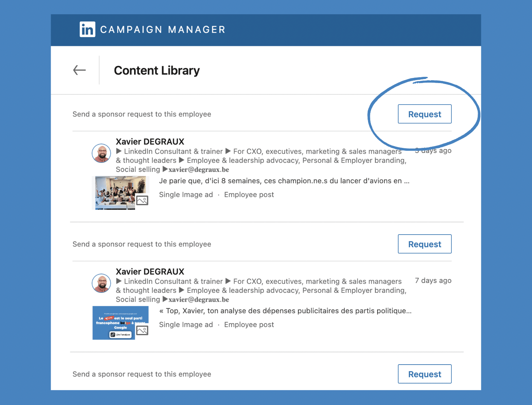Click the LinkedIn logo in the header
Screen dimensions: 532x405
(87, 29)
